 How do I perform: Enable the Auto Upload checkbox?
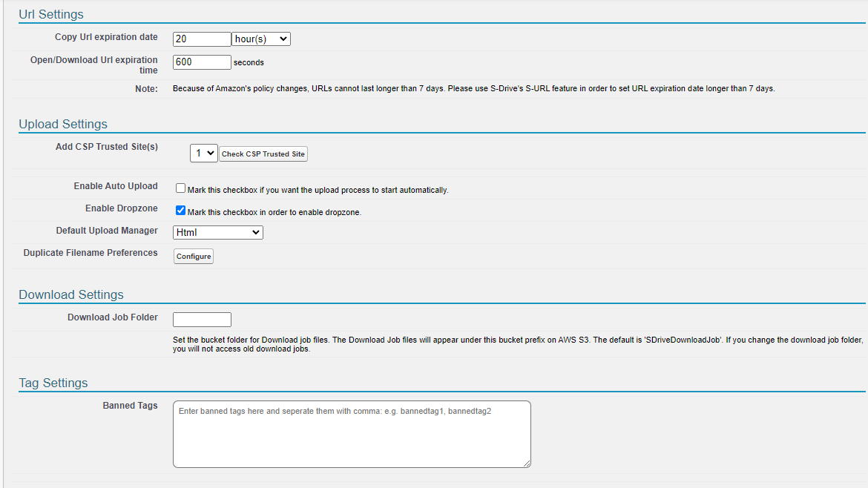click(180, 188)
